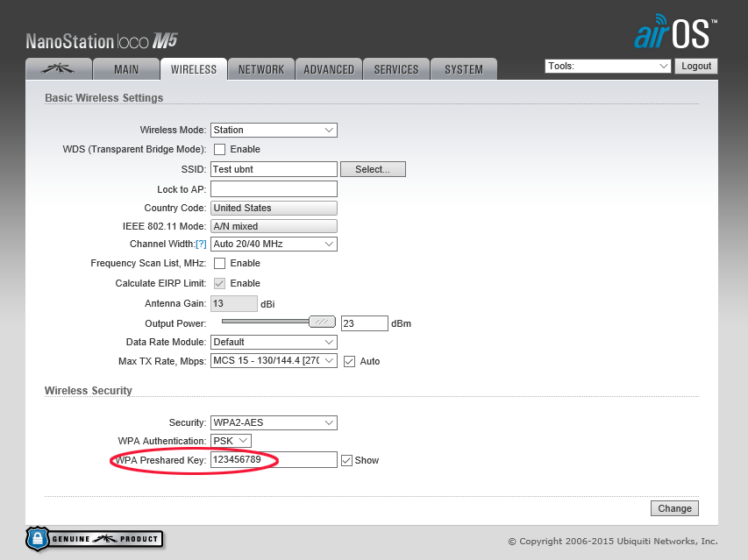Image resolution: width=748 pixels, height=560 pixels.
Task: Open the NETWORK tab
Action: 261,69
